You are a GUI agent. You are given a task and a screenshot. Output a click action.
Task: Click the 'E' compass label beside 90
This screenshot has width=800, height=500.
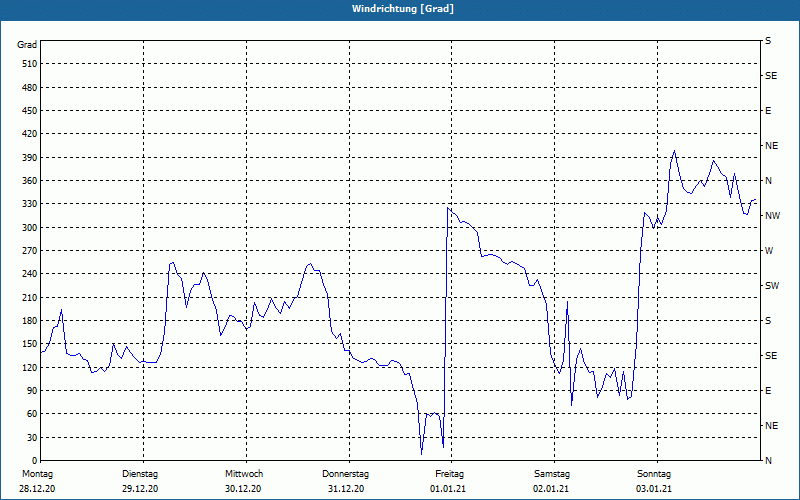[768, 391]
